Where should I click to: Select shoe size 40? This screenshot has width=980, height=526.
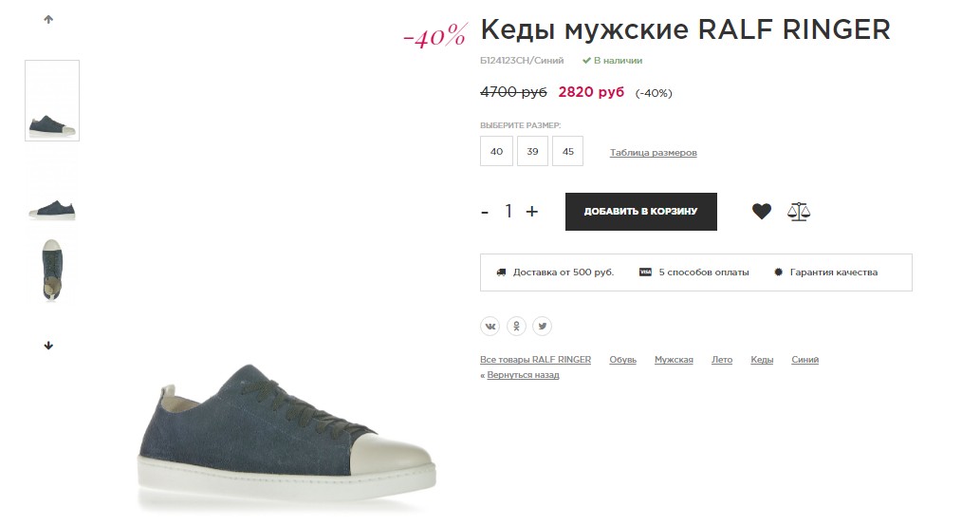[x=496, y=151]
